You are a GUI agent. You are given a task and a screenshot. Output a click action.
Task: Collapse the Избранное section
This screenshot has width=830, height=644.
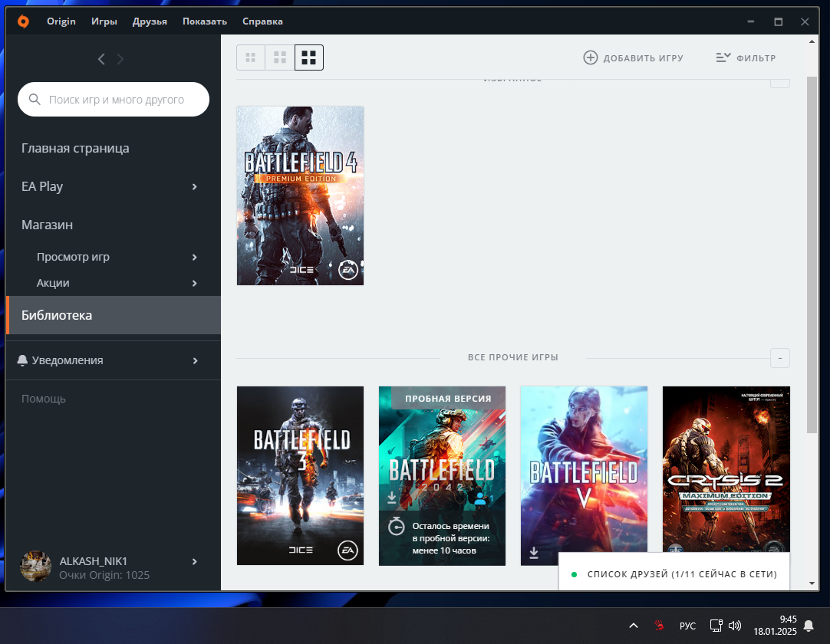tap(779, 83)
